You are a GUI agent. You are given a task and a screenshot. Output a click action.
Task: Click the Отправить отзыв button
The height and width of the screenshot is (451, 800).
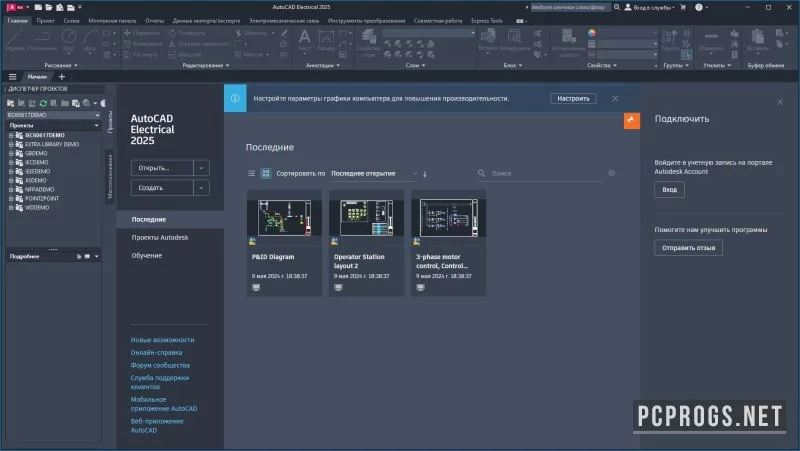coord(688,248)
